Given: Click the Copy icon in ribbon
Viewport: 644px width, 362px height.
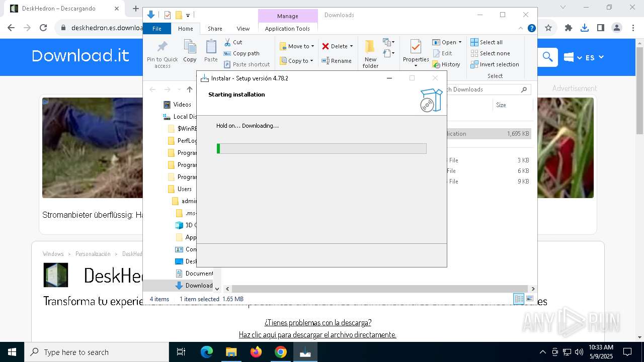Looking at the screenshot, I should [190, 51].
